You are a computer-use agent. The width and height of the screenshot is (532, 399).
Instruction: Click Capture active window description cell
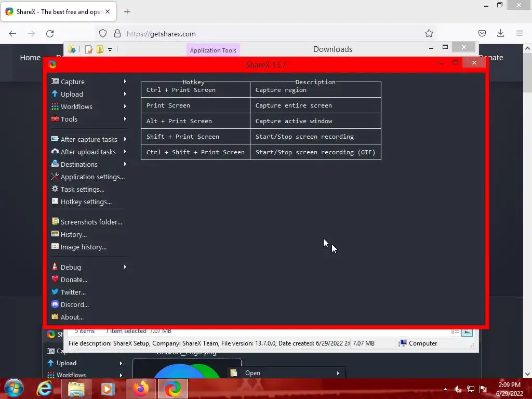(315, 121)
